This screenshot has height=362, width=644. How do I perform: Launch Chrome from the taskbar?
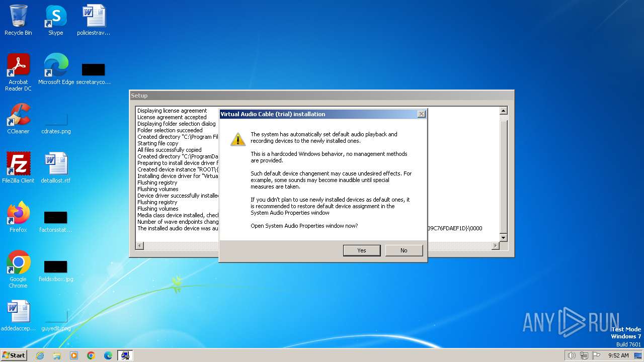point(91,355)
